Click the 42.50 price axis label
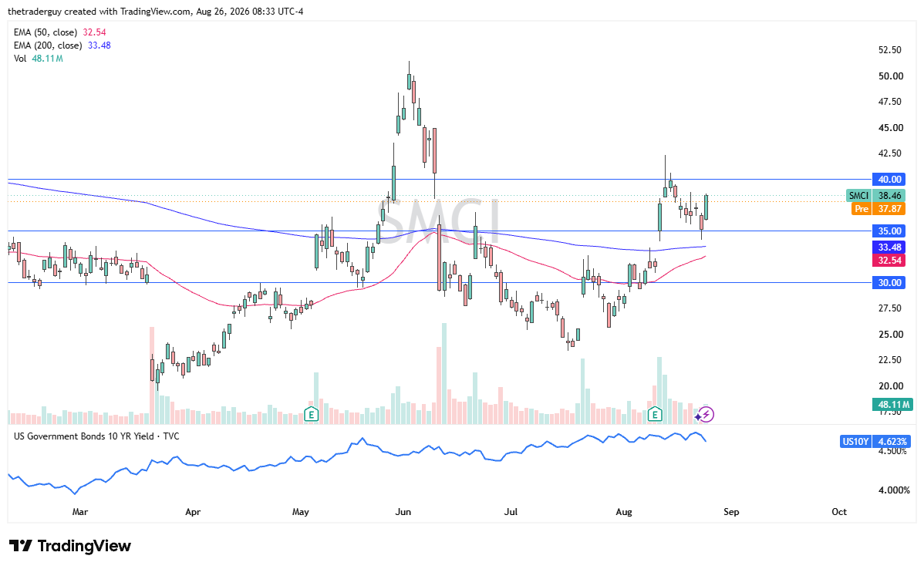Image resolution: width=924 pixels, height=569 pixels. [890, 153]
